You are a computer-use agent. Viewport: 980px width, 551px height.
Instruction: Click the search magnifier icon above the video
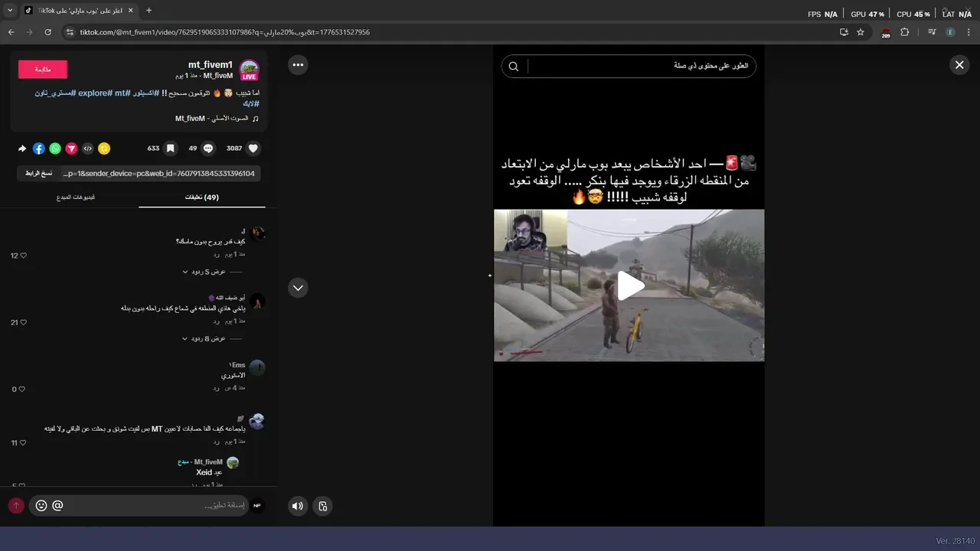pyautogui.click(x=514, y=66)
